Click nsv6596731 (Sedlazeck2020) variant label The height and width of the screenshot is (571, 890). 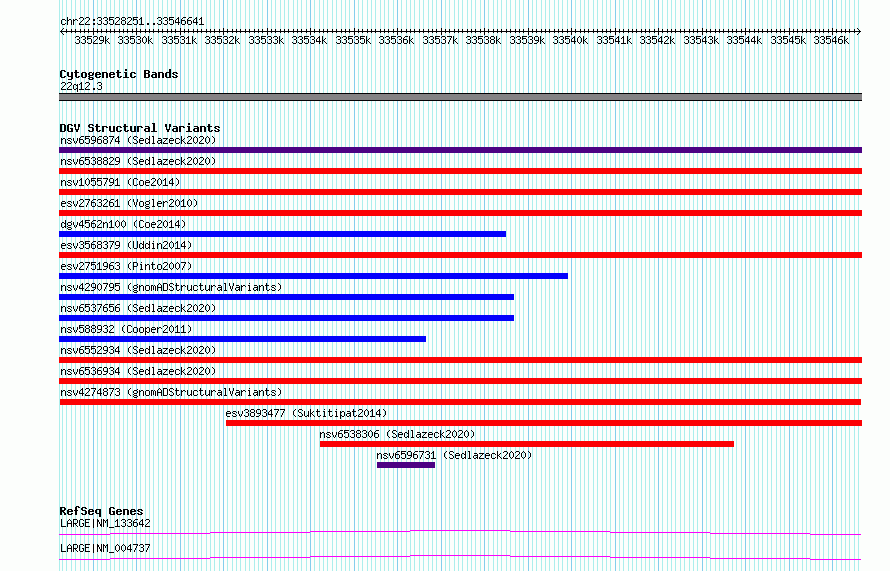point(454,455)
